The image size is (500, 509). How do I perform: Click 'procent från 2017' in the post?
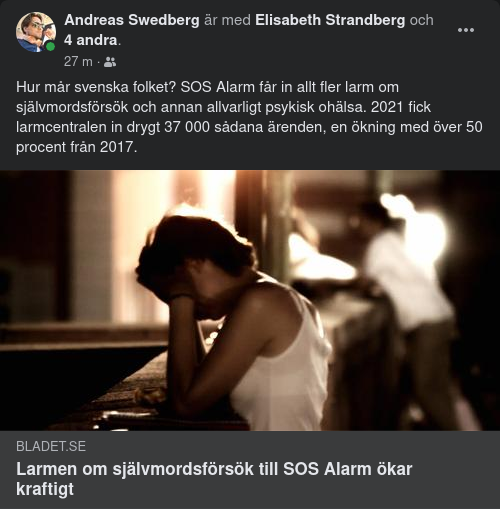point(75,147)
